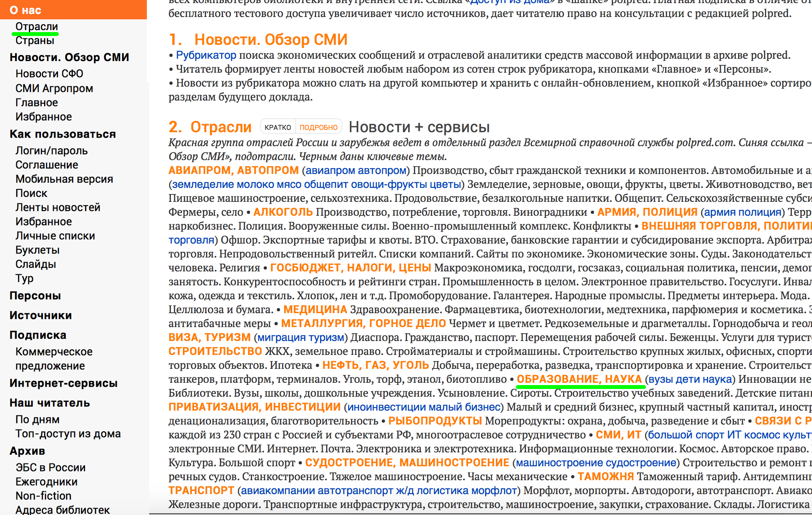The width and height of the screenshot is (812, 515).
Task: Go to Новости СФО in sidebar
Action: 49,73
